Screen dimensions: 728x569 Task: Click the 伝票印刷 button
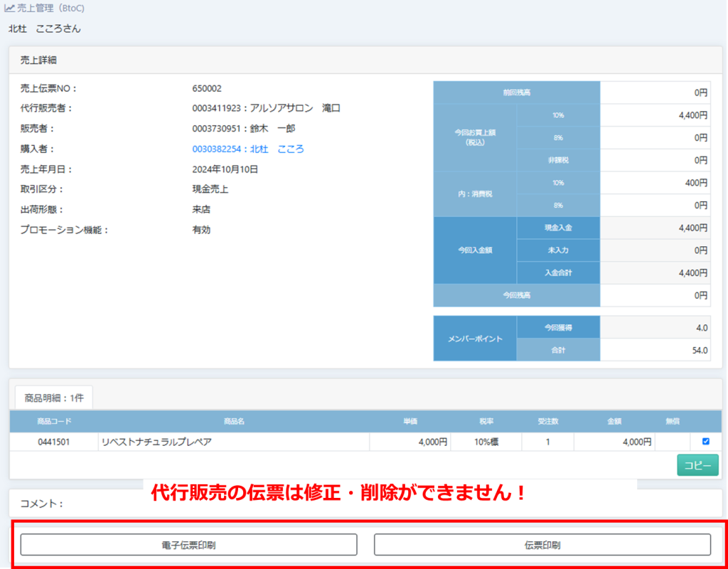point(542,545)
